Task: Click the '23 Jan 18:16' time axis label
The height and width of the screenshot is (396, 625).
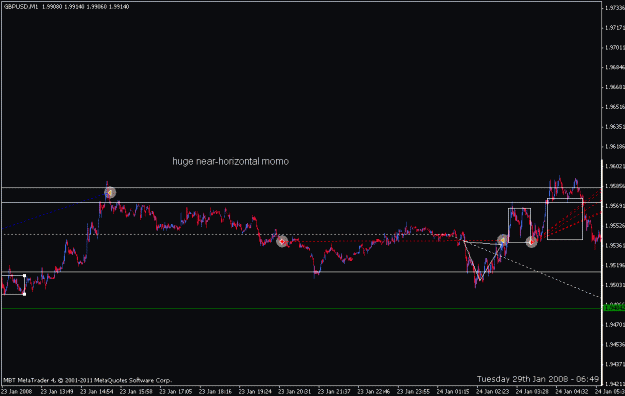Action: click(x=215, y=392)
